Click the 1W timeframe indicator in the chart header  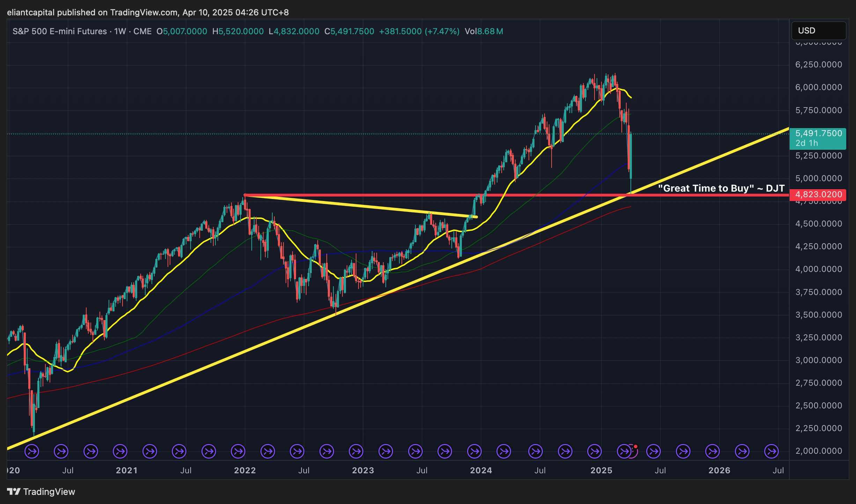[120, 31]
